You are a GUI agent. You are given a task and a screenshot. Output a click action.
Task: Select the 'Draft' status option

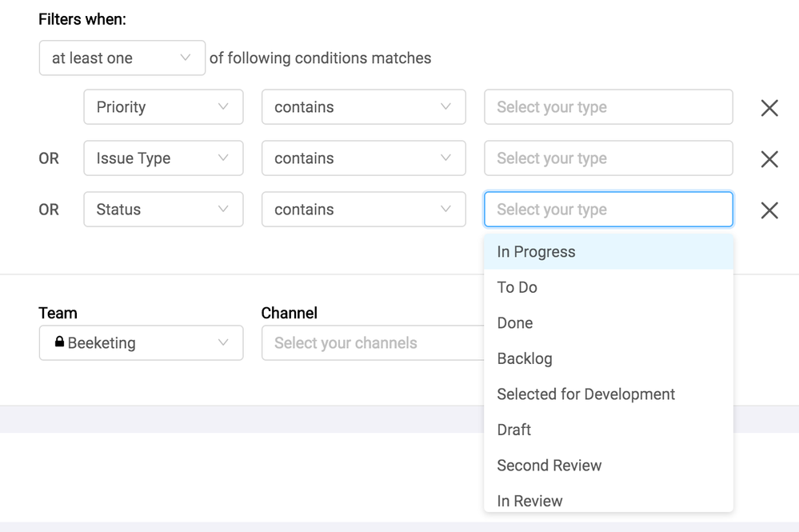[514, 430]
